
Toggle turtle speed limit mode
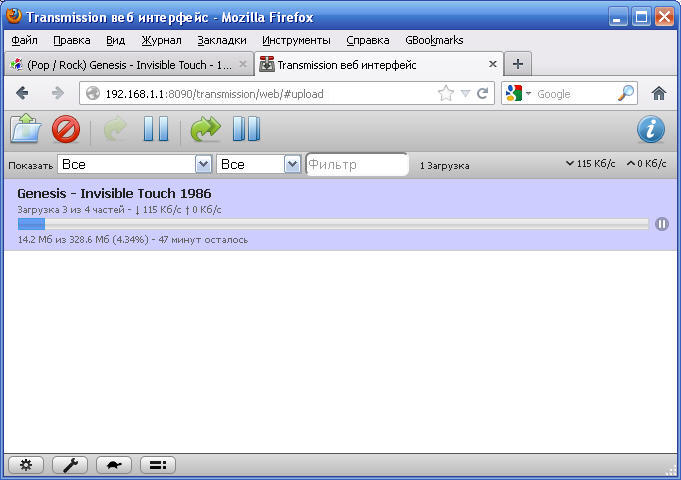point(114,465)
